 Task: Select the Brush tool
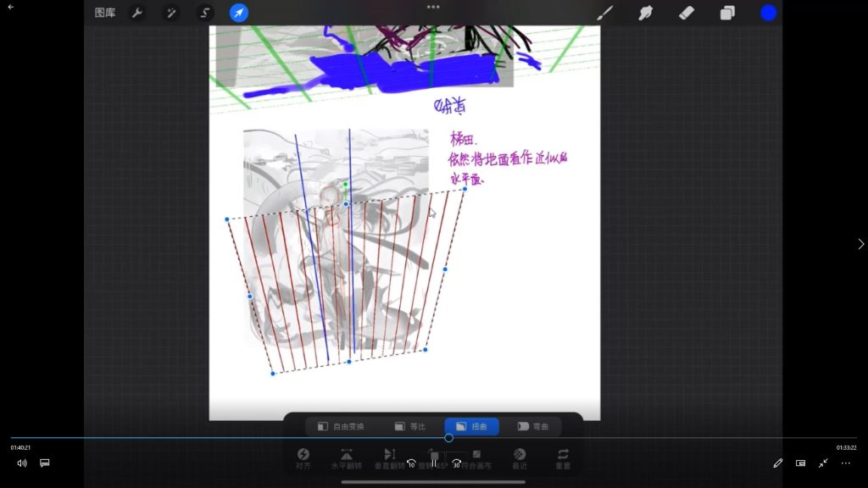605,13
